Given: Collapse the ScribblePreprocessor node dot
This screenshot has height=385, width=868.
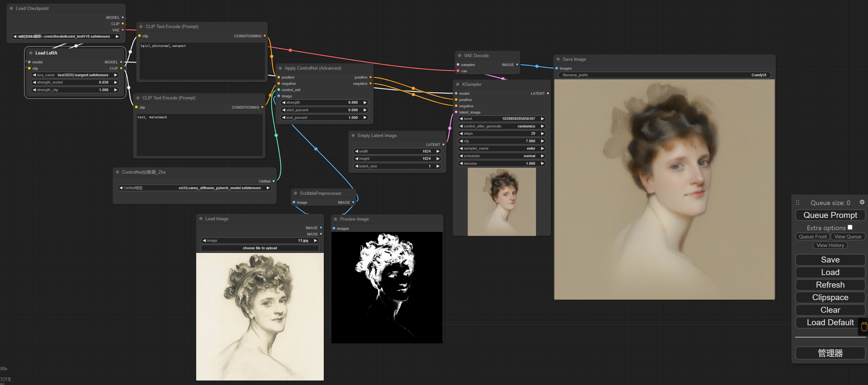Looking at the screenshot, I should point(296,193).
